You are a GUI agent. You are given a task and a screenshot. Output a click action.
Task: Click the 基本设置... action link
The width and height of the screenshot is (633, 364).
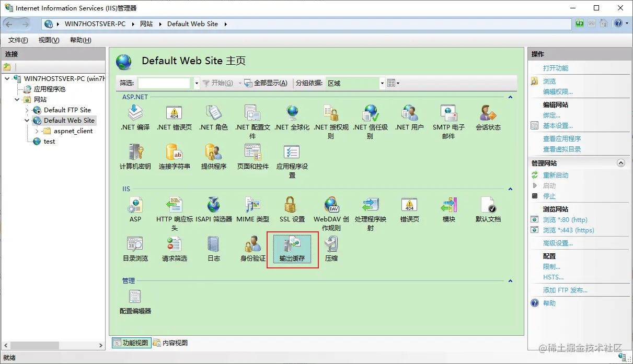coord(558,126)
